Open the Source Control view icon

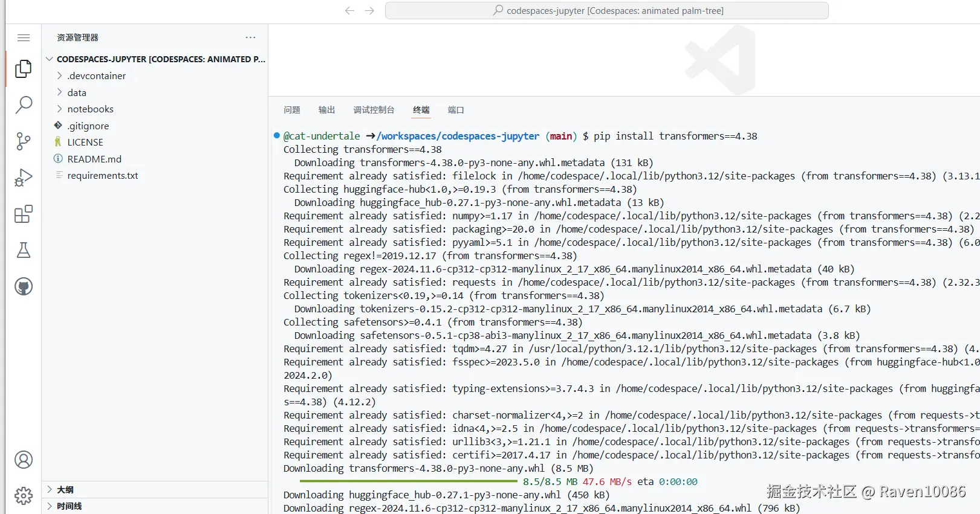point(24,141)
